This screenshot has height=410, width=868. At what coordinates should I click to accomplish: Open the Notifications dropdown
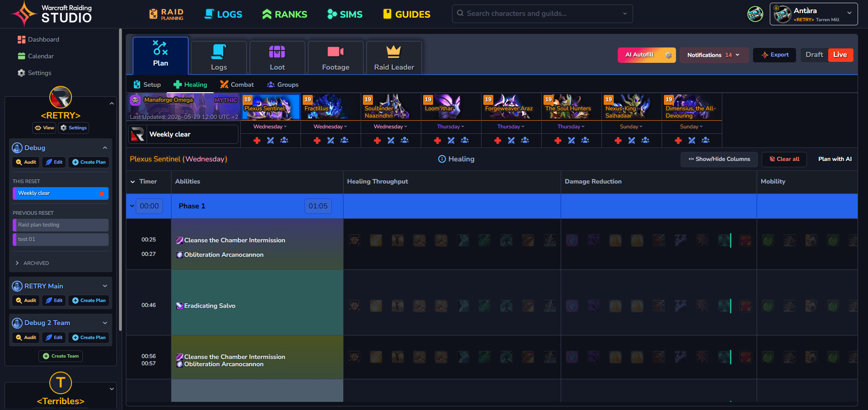coord(713,55)
